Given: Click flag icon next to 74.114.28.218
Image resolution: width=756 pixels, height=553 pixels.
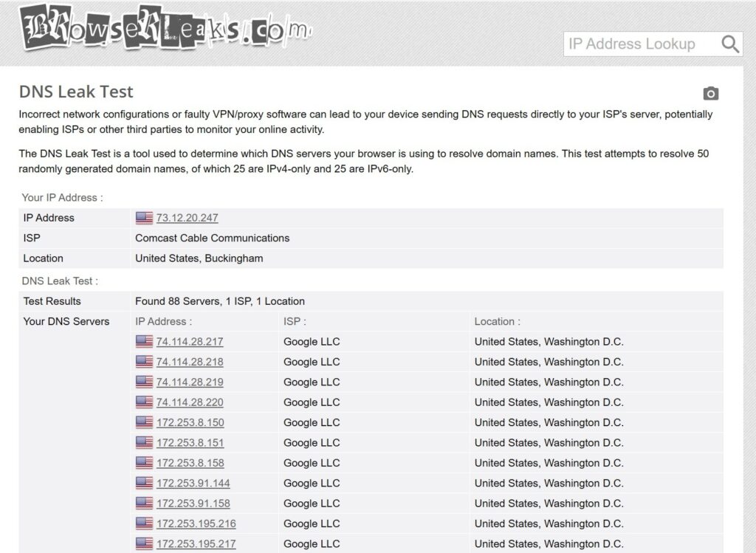Looking at the screenshot, I should point(144,362).
